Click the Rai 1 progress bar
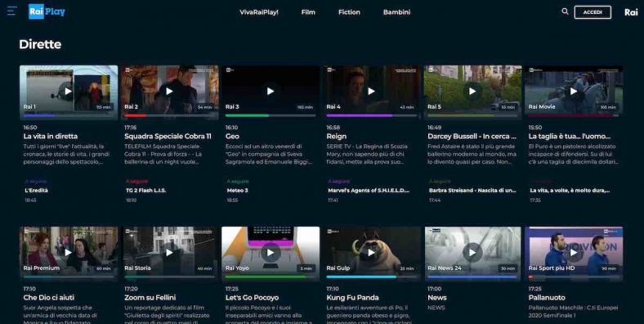644x324 pixels. pyautogui.click(x=68, y=115)
